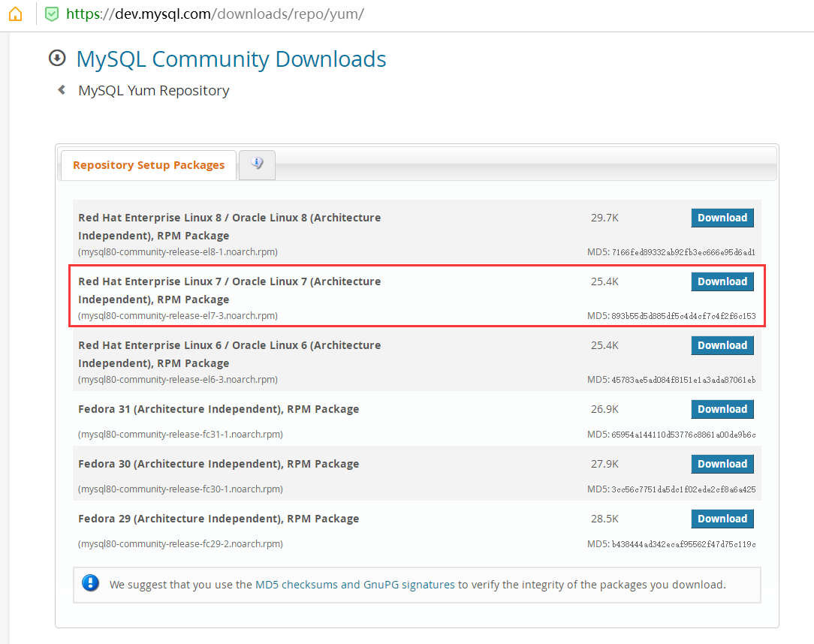Click the Red Hat Enterprise Linux 8 package title
Viewport: 814px width, 644px height.
click(230, 227)
